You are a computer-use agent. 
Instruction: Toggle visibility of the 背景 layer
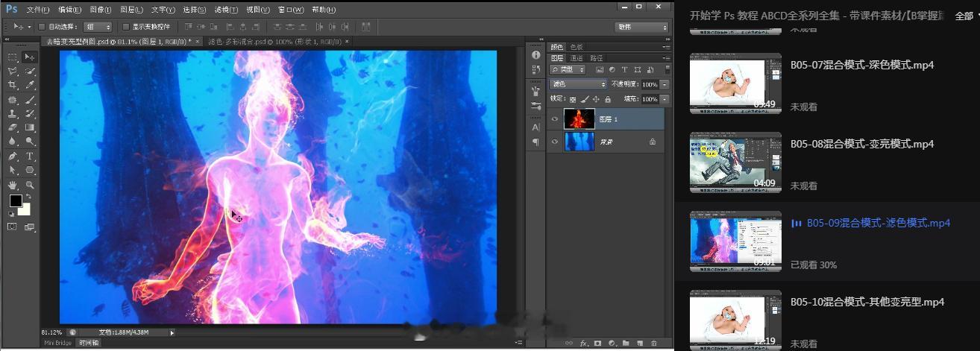tap(554, 141)
